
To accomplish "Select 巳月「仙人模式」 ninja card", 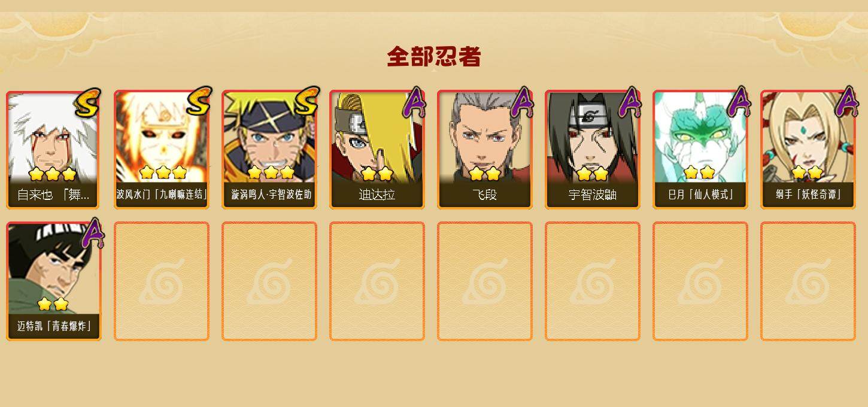I will coord(700,150).
